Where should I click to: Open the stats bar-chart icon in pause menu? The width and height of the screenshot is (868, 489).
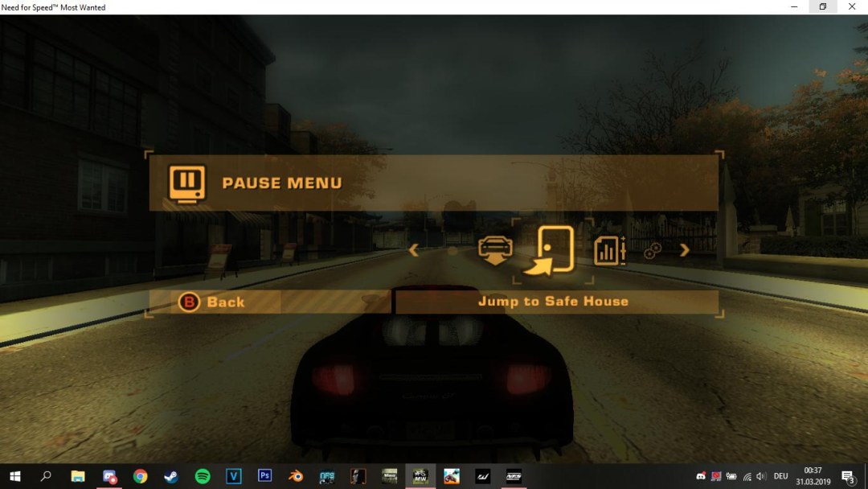click(x=609, y=251)
